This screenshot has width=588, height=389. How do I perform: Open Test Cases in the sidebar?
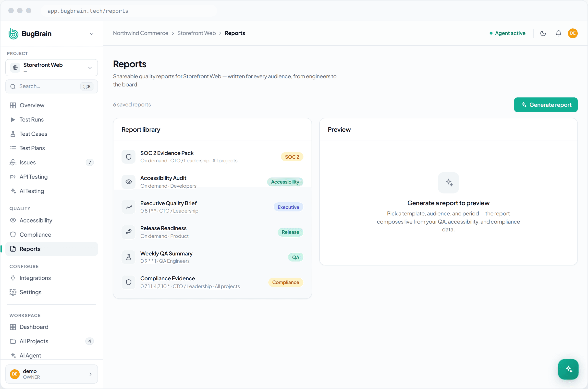coord(51,134)
